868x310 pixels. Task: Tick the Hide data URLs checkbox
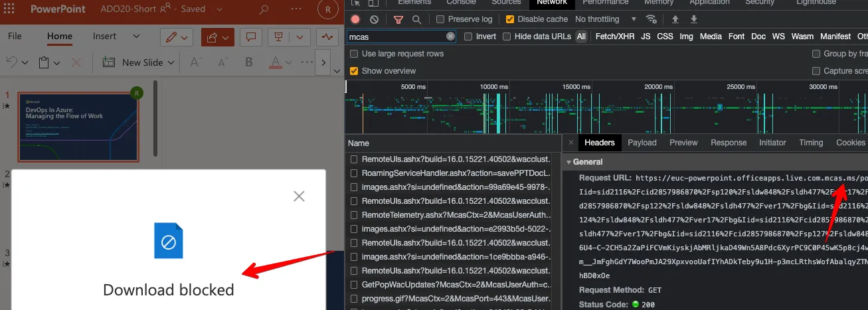[x=507, y=37]
